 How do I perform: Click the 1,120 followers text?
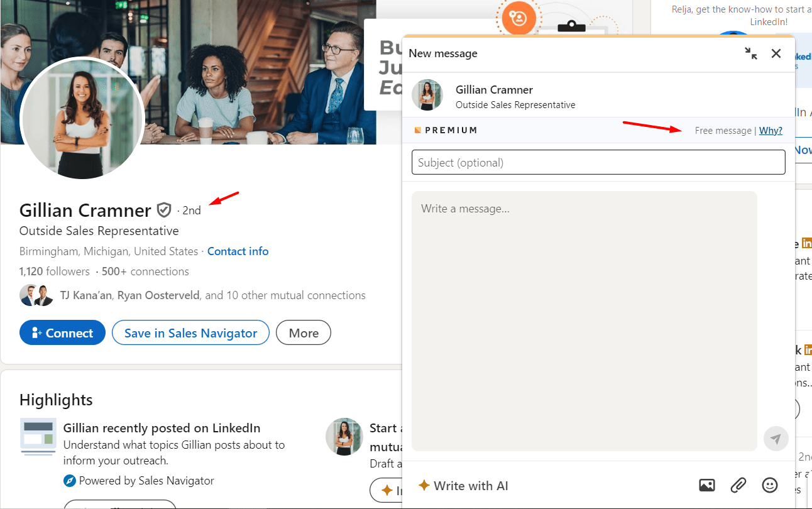pos(55,271)
